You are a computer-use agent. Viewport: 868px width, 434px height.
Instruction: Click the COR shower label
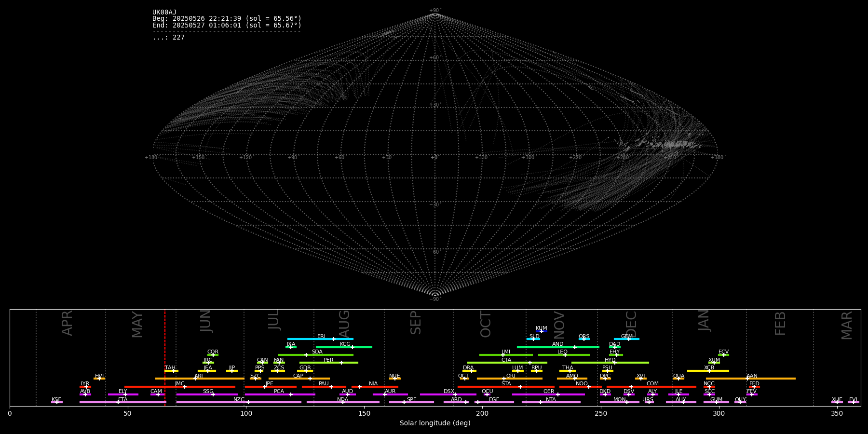pos(213,352)
